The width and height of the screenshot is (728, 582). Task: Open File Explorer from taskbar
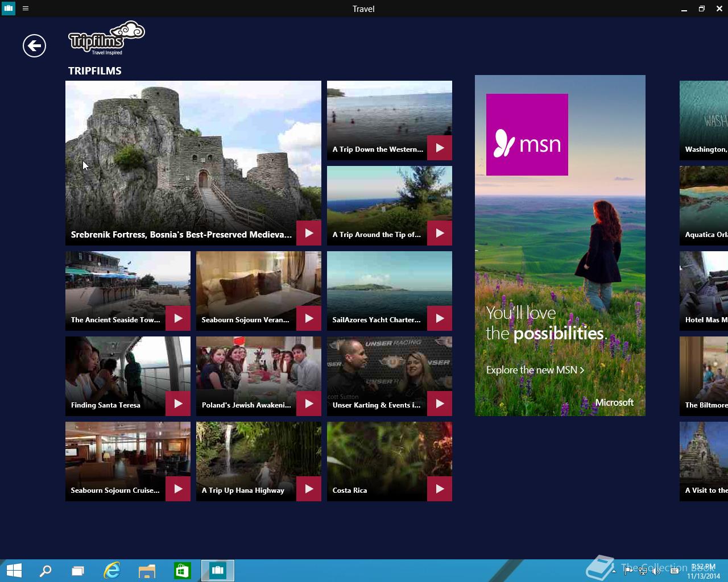pos(147,571)
